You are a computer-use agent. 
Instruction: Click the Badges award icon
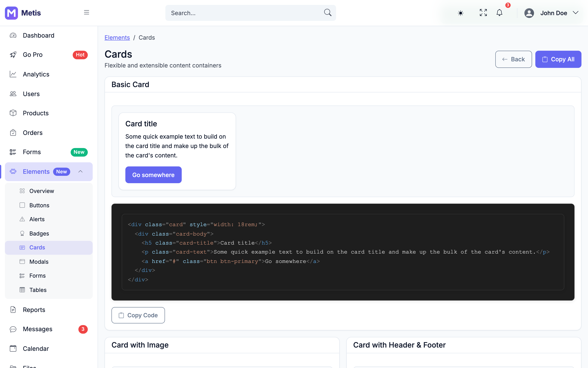coord(22,233)
